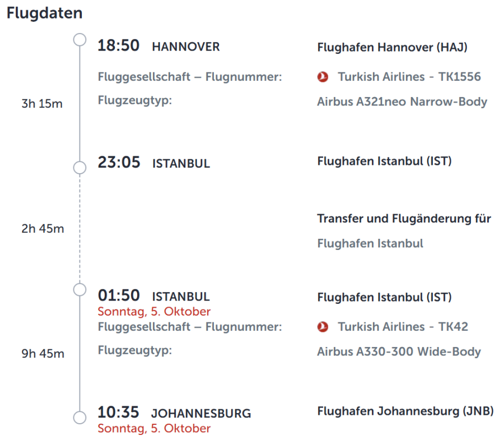Click the Sonntag, 5. Oktober arrival date
Viewport: 504px width, 440px height.
(x=154, y=429)
